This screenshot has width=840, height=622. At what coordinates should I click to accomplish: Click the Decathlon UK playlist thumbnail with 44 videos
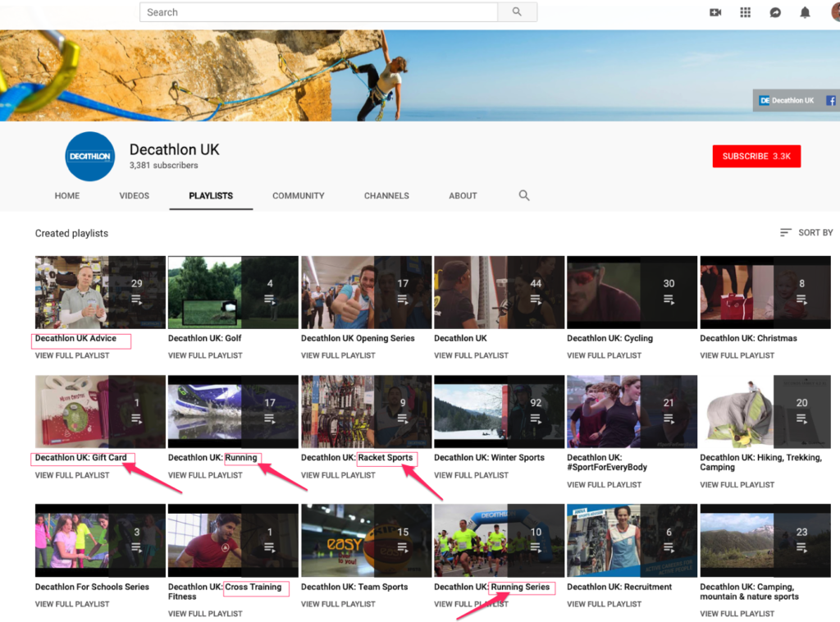tap(499, 292)
